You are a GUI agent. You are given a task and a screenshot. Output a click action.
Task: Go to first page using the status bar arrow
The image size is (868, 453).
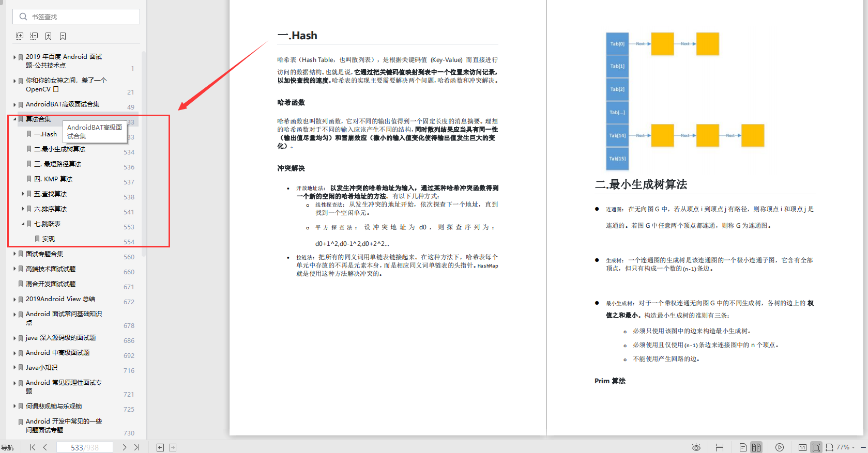33,447
